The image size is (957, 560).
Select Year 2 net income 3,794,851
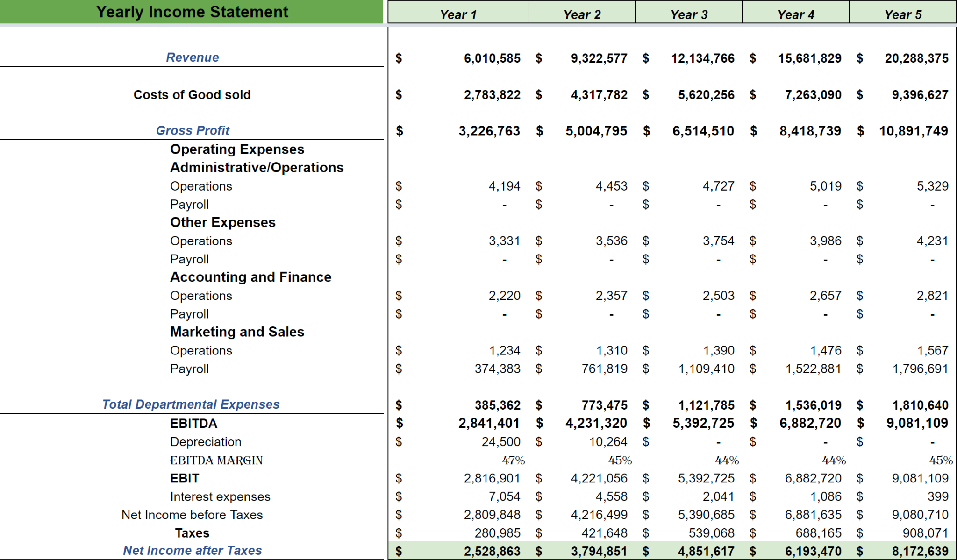pyautogui.click(x=599, y=551)
